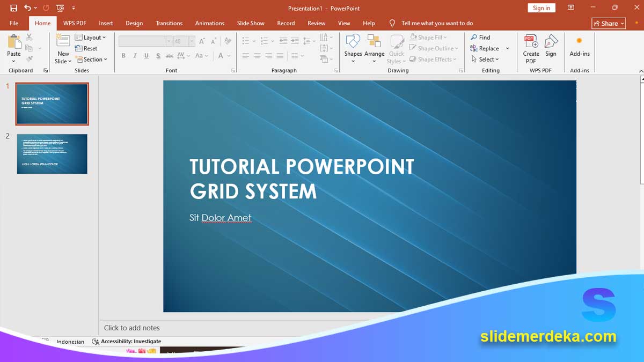Viewport: 644px width, 362px height.
Task: Open line spacing options
Action: pos(309,41)
